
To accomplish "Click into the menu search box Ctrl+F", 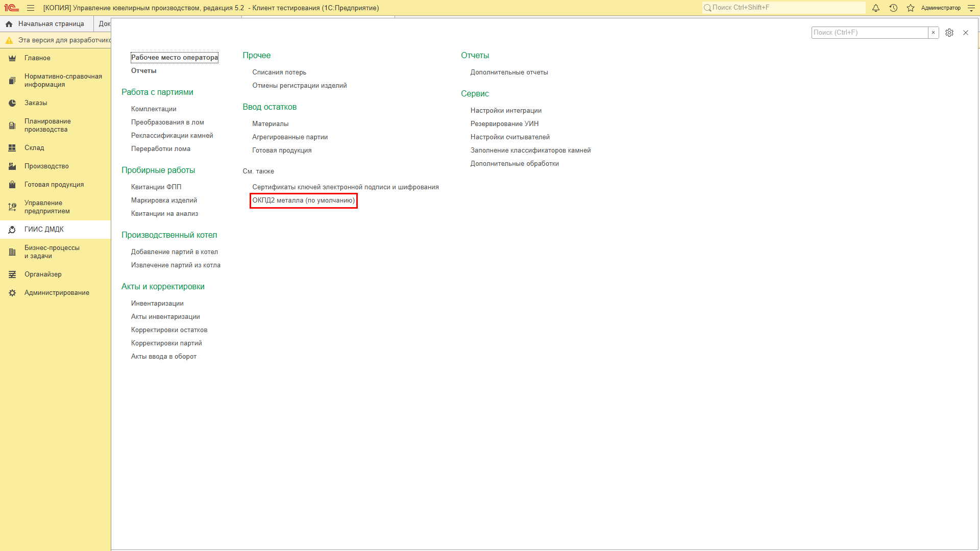I will tap(870, 33).
